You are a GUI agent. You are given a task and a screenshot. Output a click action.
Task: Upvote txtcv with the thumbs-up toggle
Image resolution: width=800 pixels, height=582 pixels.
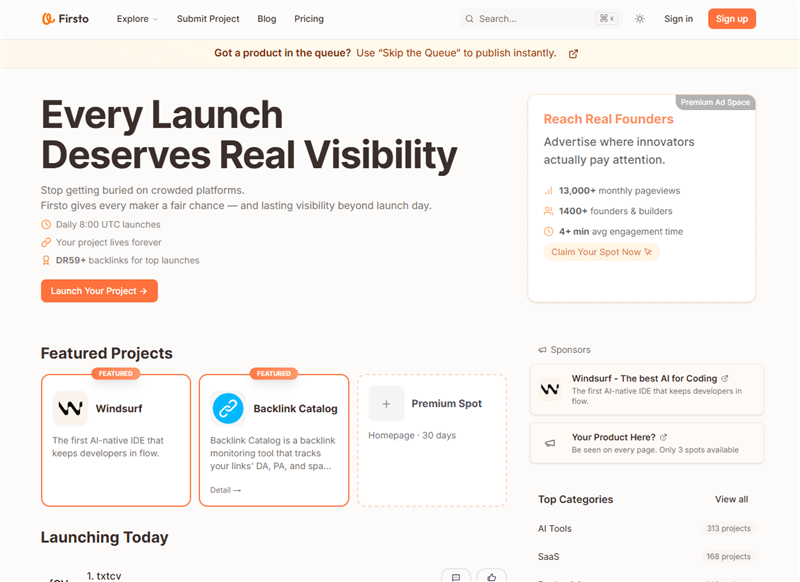click(x=491, y=575)
